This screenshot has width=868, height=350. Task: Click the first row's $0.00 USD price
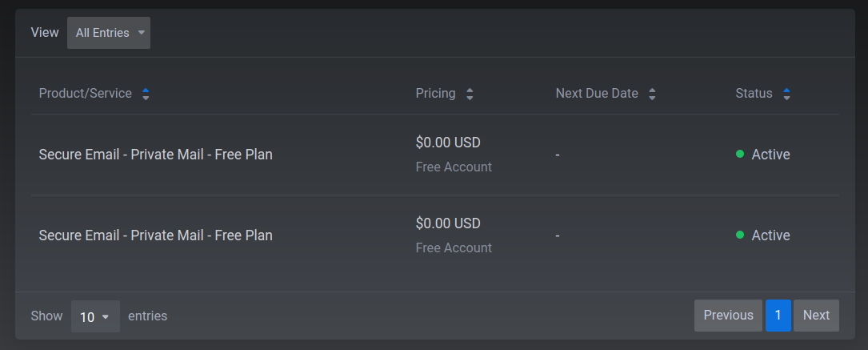pyautogui.click(x=448, y=143)
